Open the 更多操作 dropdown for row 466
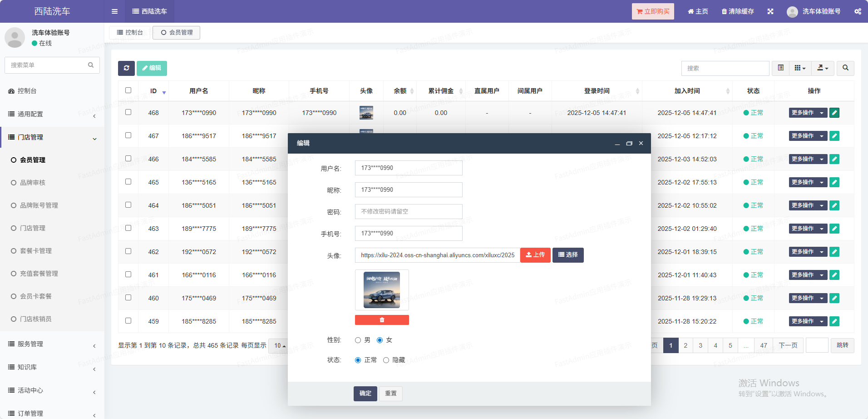868x419 pixels. pyautogui.click(x=808, y=159)
